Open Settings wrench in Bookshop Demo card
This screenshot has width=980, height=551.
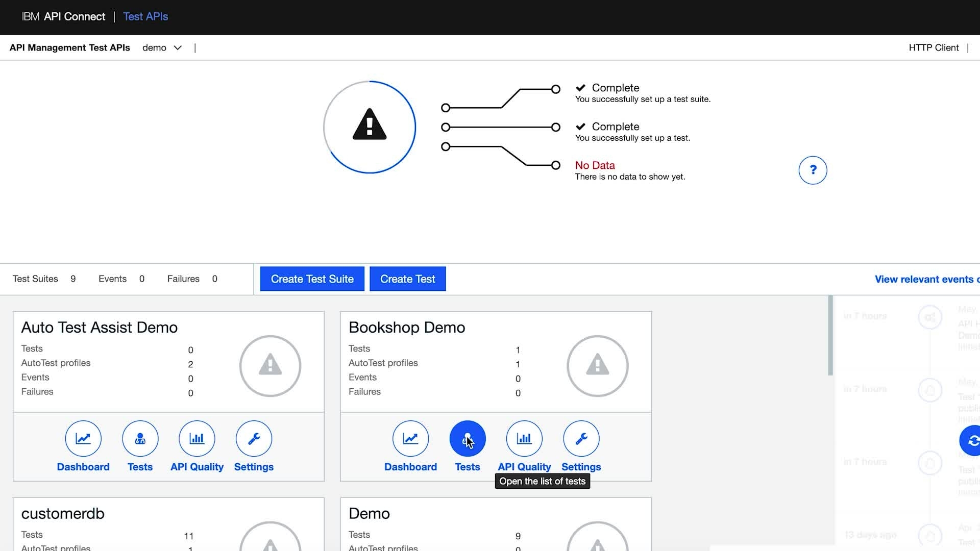click(x=581, y=439)
